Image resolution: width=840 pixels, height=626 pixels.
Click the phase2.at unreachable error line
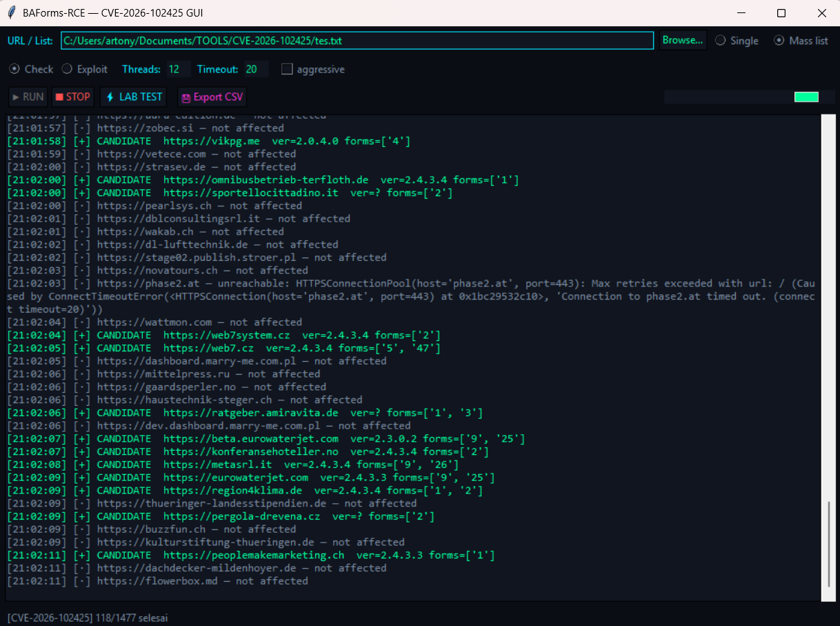point(411,296)
